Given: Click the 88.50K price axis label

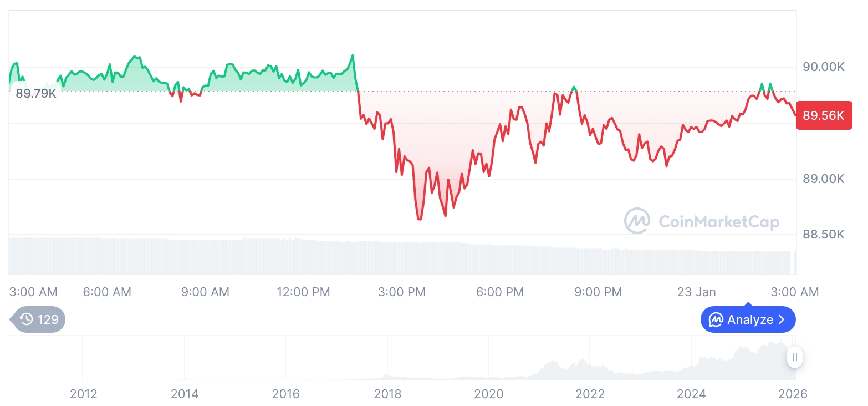Looking at the screenshot, I should click(x=824, y=235).
